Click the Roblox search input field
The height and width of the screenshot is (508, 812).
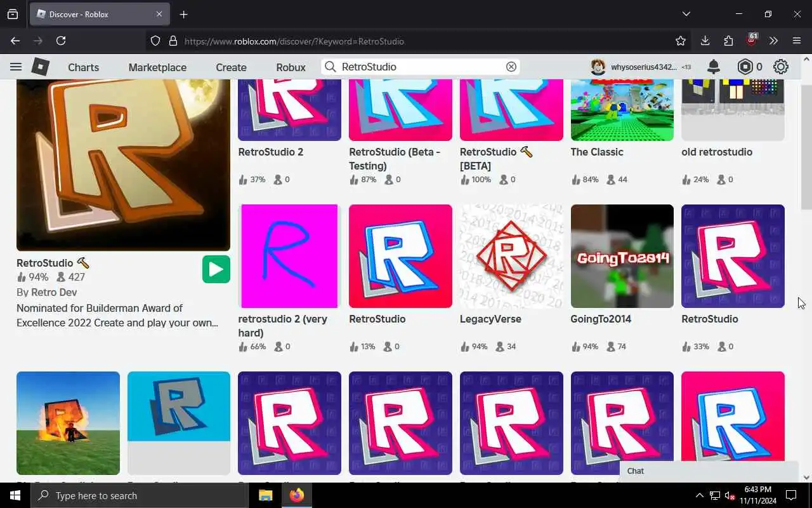[421, 67]
